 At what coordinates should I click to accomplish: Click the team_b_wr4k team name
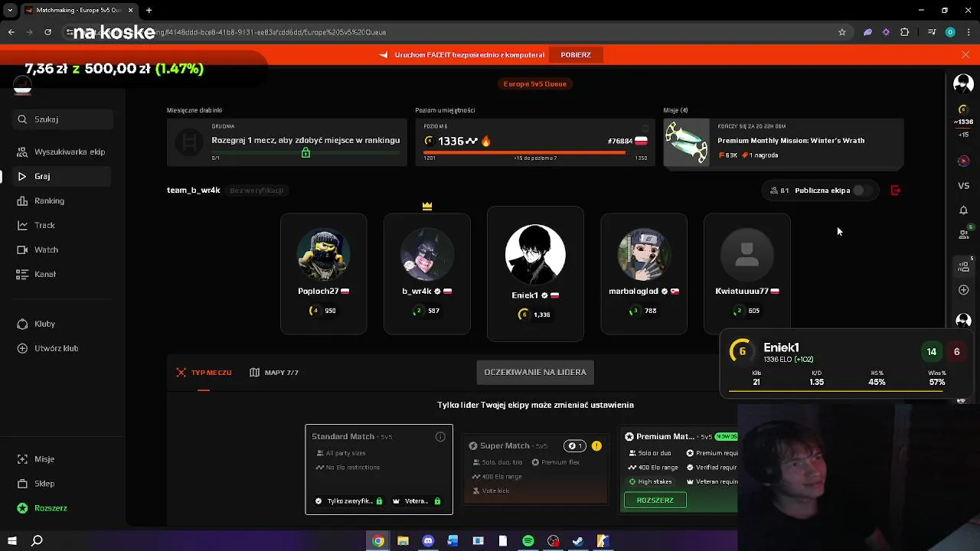coord(194,191)
